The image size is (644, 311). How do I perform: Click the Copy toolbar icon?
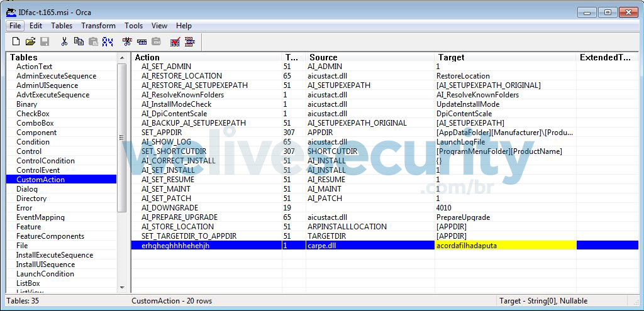click(x=79, y=41)
